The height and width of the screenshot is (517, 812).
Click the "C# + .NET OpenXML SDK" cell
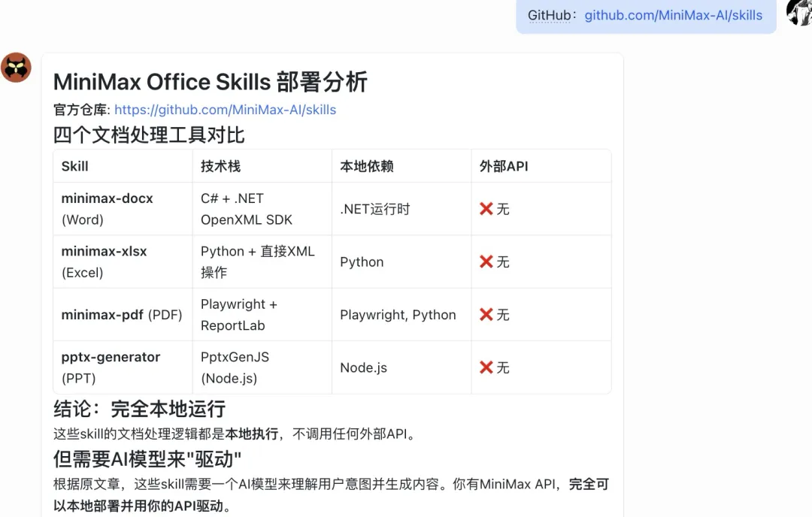point(262,209)
